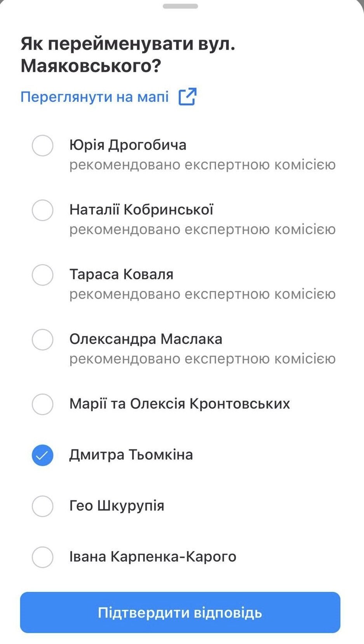Click the "Наталії Кобринської" option label

(141, 210)
